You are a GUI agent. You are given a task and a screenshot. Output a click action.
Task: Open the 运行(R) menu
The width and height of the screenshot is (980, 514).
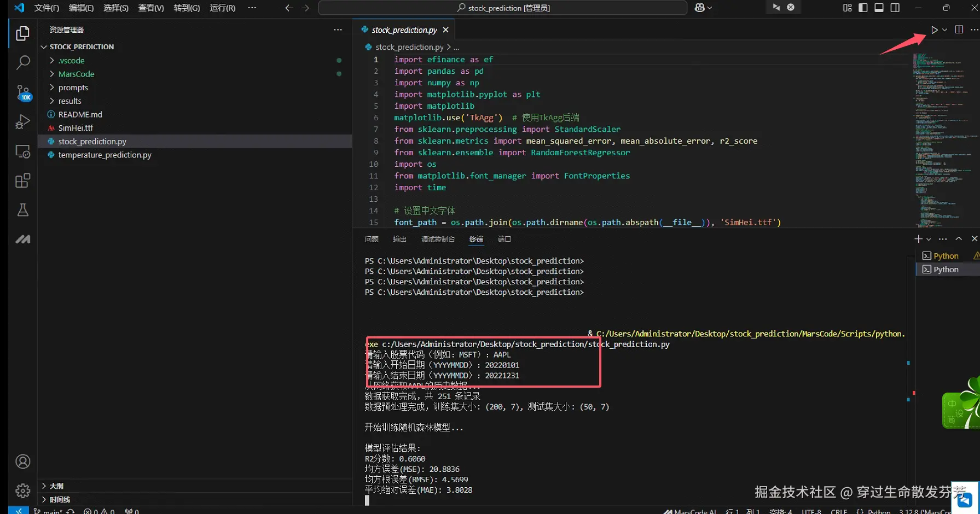pyautogui.click(x=222, y=8)
